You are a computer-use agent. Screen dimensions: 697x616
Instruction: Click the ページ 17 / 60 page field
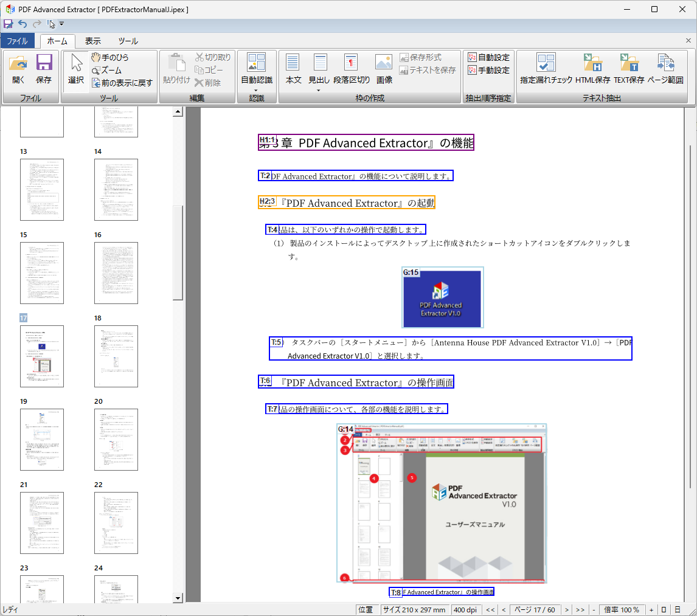535,610
